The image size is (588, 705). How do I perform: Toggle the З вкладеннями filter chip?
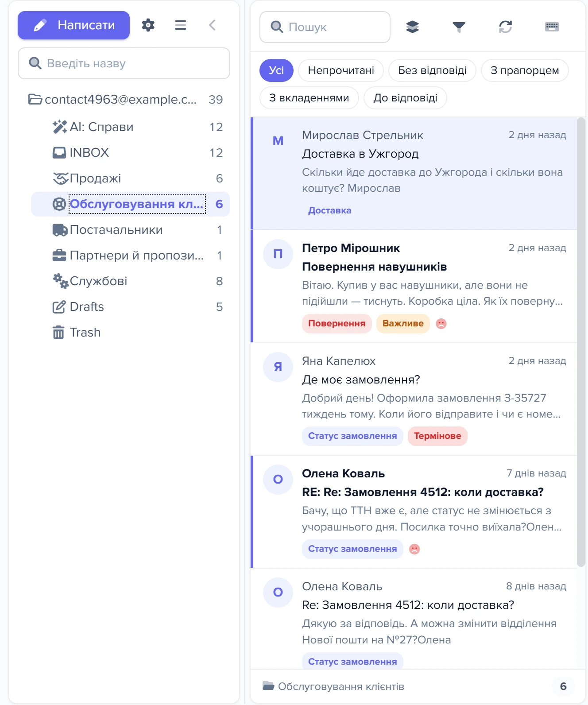click(309, 98)
